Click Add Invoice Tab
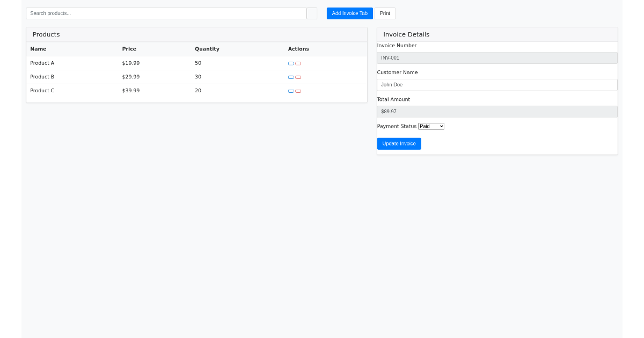644x338 pixels. click(x=349, y=13)
